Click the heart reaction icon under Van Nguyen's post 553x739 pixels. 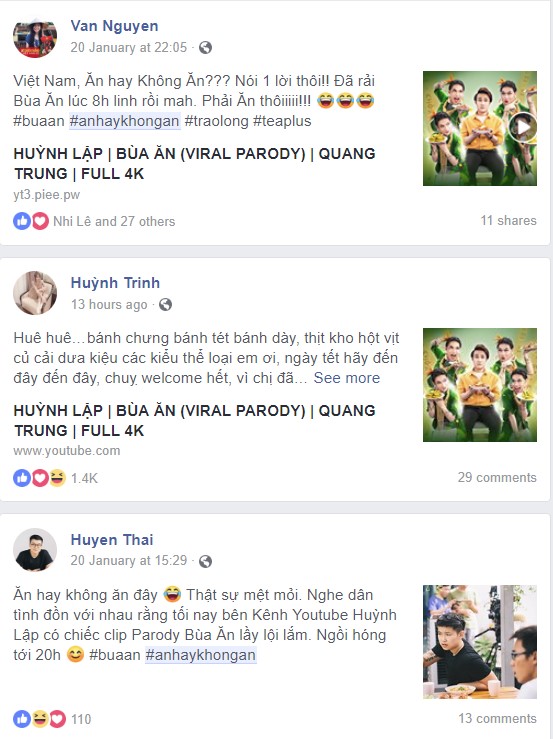click(40, 221)
